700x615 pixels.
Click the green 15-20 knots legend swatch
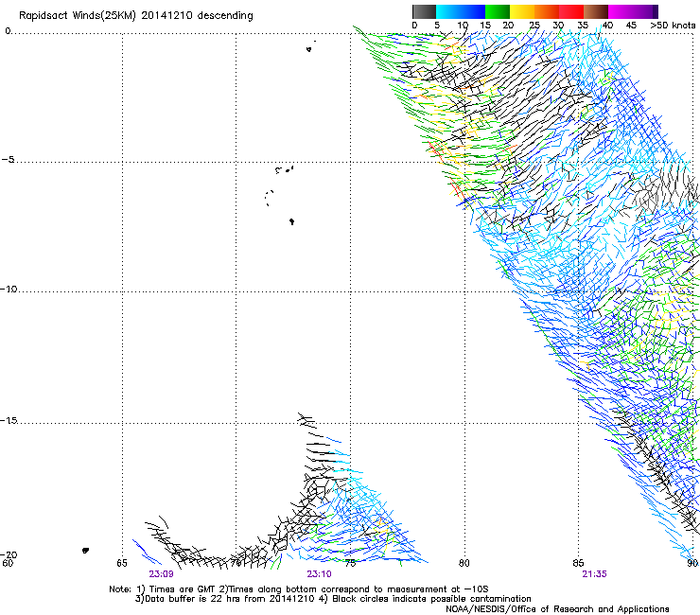point(498,11)
